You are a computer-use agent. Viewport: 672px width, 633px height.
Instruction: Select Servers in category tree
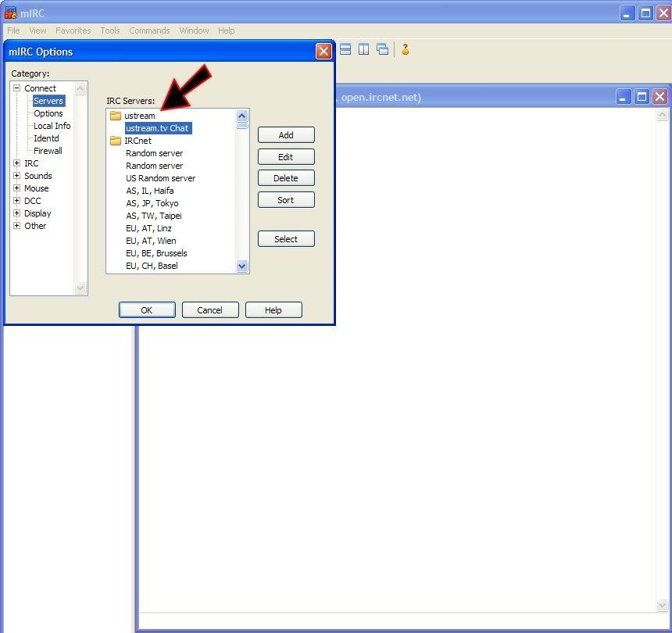click(48, 101)
